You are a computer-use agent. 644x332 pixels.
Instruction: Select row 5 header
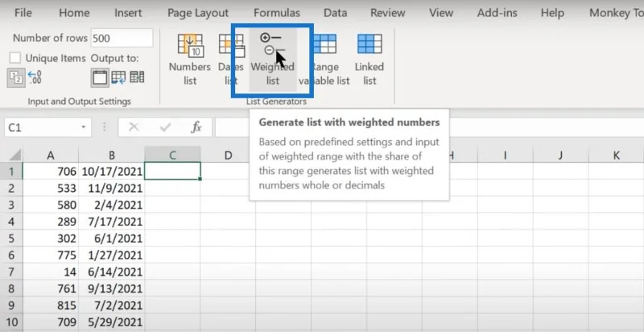[x=11, y=239]
